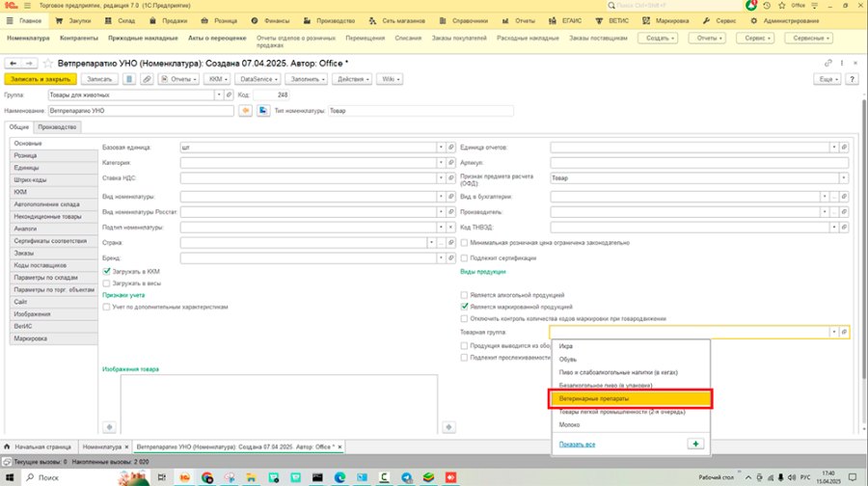Click the forward navigation arrow
This screenshot has height=486, width=868.
pos(29,64)
